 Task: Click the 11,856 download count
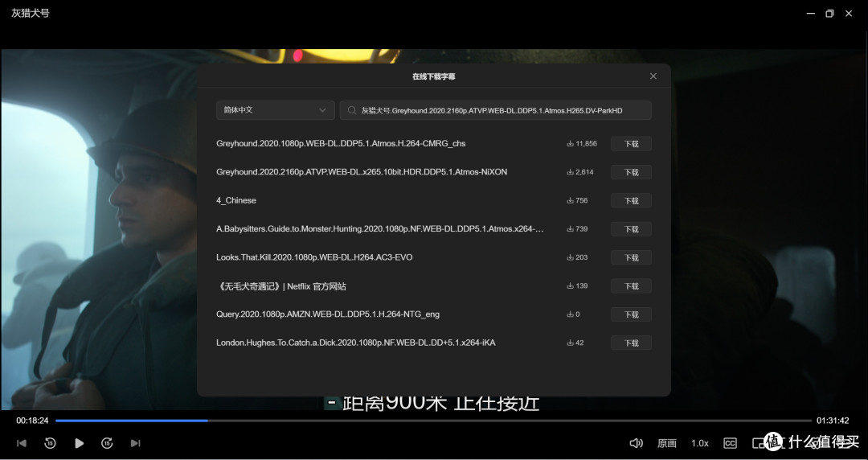[x=582, y=143]
